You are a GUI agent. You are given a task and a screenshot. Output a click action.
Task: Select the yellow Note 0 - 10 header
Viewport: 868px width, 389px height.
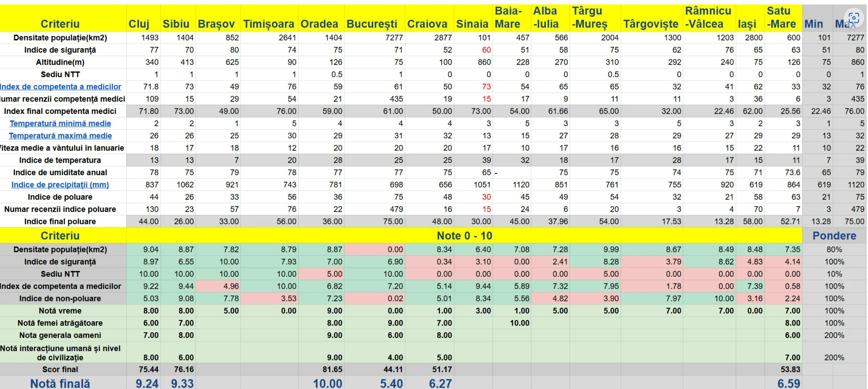464,236
